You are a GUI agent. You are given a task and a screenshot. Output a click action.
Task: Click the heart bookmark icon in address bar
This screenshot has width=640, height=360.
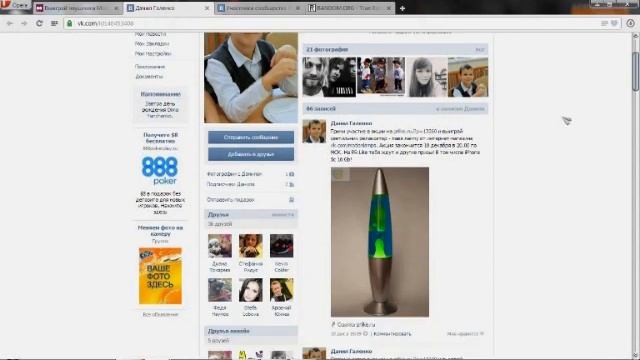point(614,24)
